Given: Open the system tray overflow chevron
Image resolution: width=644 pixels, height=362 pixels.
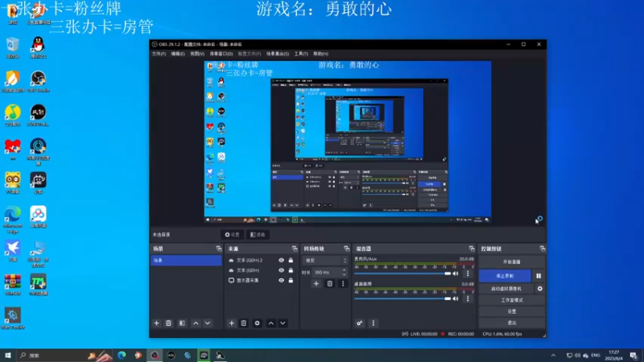Looking at the screenshot, I should click(553, 356).
